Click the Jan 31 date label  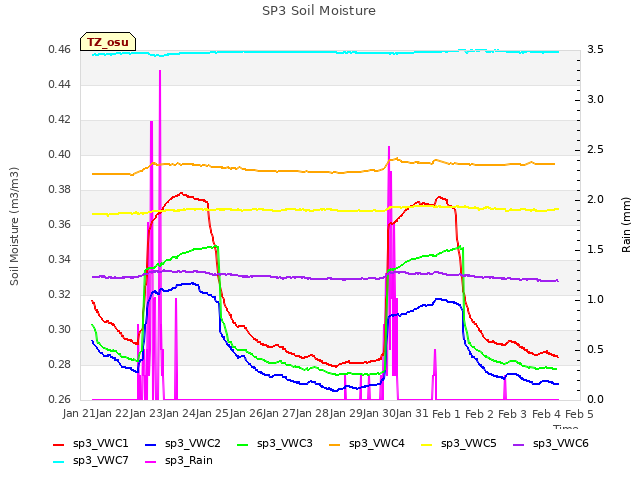click(414, 414)
